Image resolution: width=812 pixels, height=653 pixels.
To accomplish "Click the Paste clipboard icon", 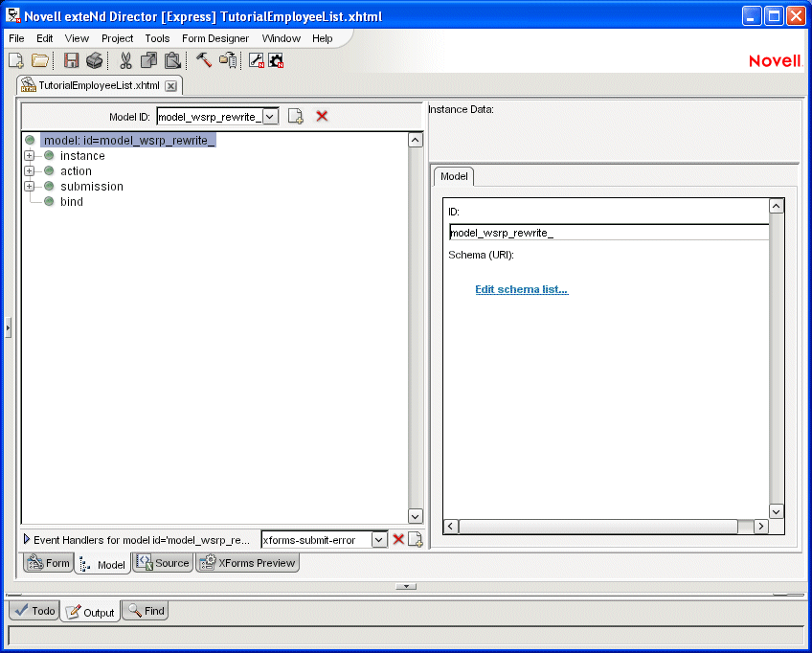I will (x=172, y=61).
